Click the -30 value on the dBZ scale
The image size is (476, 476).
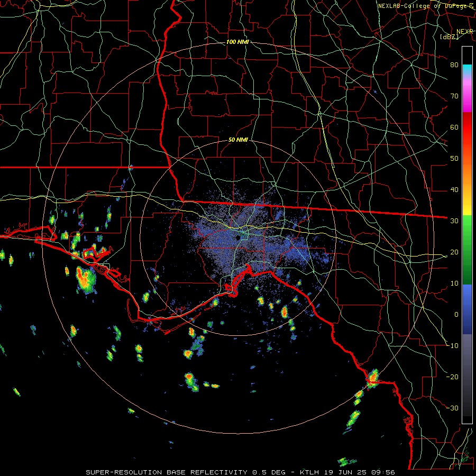point(453,408)
